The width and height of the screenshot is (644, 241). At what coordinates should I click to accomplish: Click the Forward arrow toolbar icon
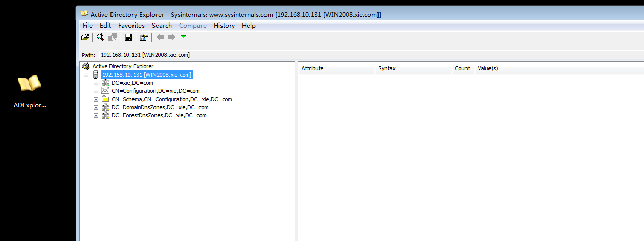tap(172, 37)
